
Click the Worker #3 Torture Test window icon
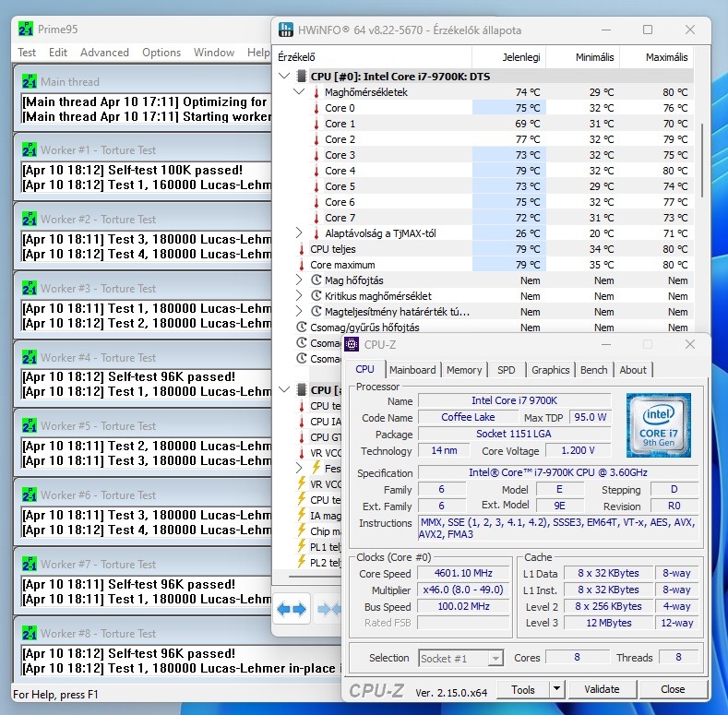coord(30,289)
